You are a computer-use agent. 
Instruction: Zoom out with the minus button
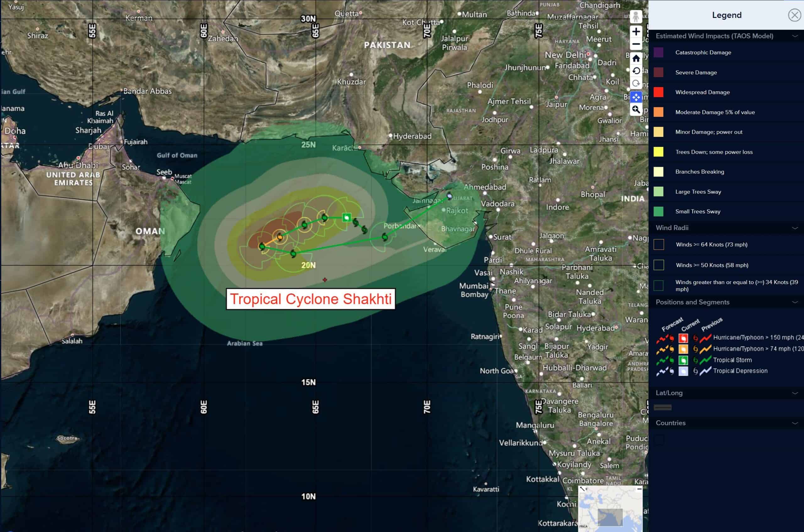pos(636,45)
